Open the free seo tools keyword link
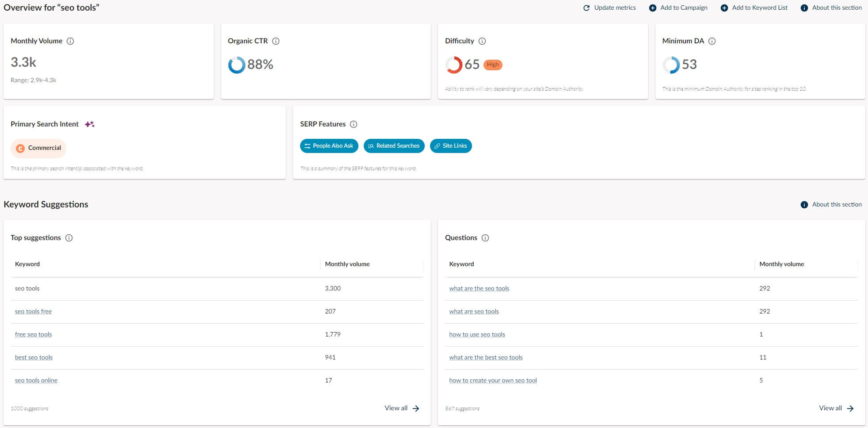868x428 pixels. (x=33, y=334)
